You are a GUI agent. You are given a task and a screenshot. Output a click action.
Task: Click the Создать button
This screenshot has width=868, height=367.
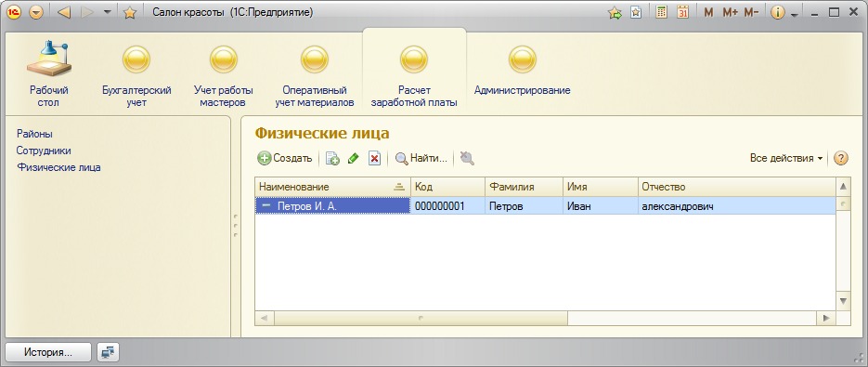tap(285, 159)
